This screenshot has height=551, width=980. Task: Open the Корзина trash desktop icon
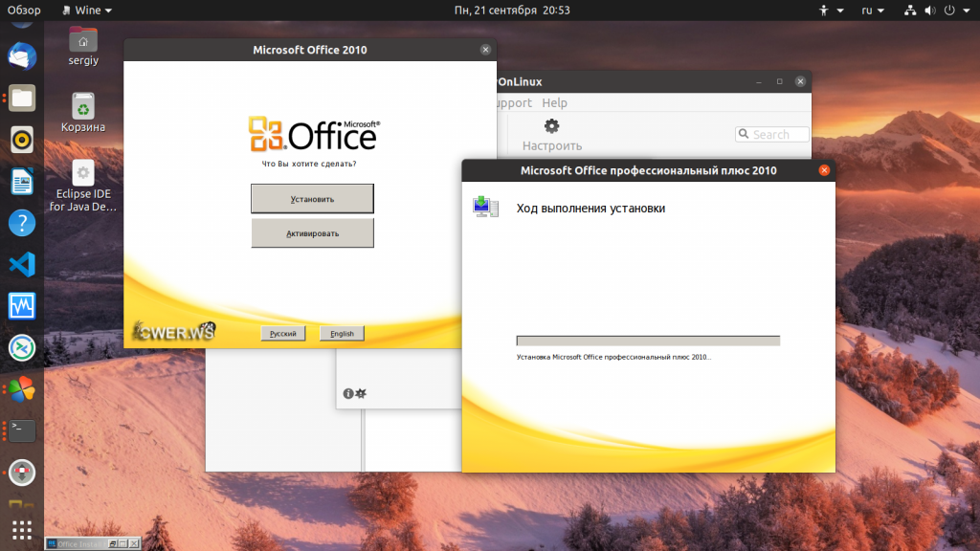83,113
